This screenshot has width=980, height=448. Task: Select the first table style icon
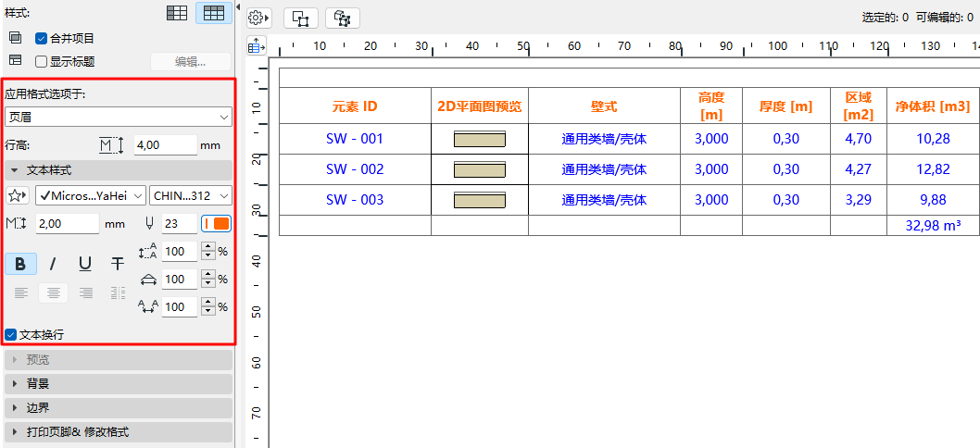177,13
